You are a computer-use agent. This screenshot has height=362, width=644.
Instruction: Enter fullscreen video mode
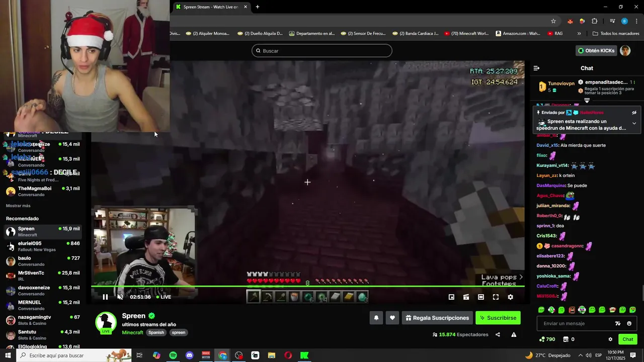tap(496, 297)
